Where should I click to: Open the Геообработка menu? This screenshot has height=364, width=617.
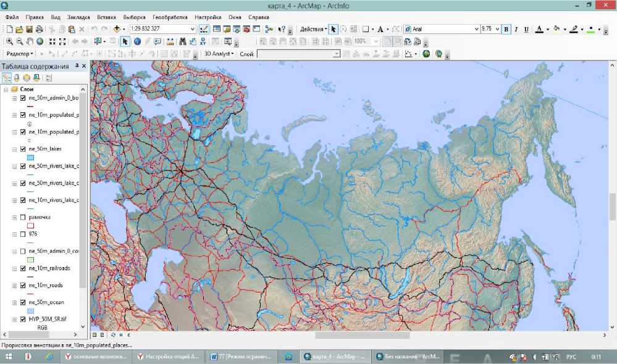tap(169, 17)
